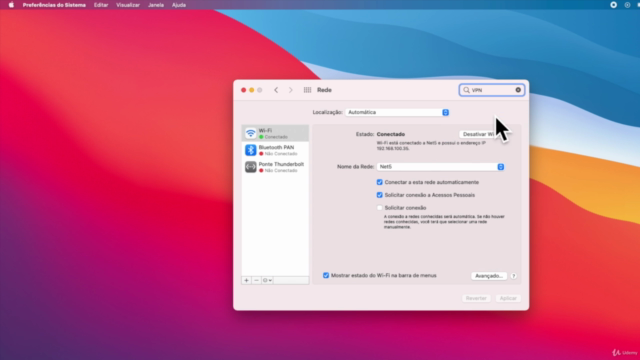The image size is (640, 360).
Task: Close the Rede window
Action: 244,90
